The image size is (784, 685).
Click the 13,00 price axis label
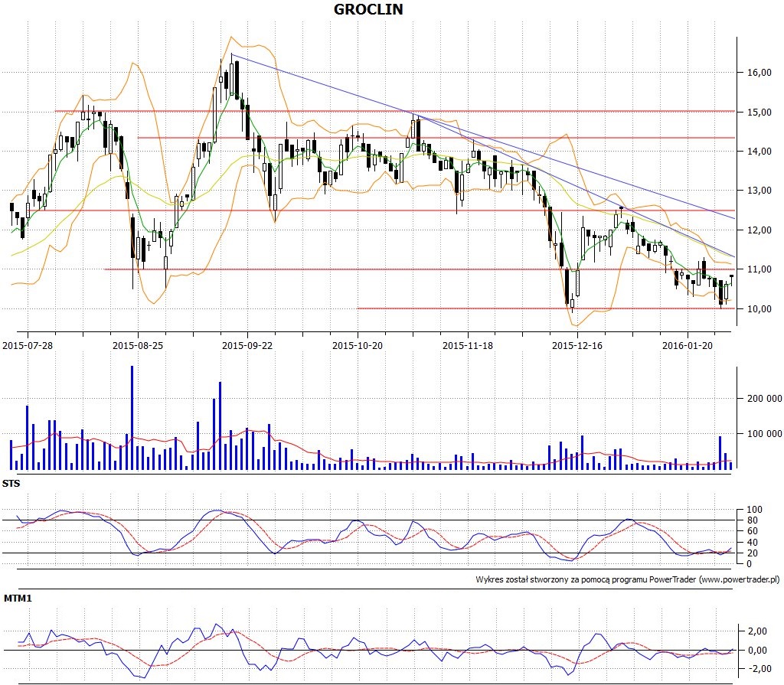pos(759,191)
